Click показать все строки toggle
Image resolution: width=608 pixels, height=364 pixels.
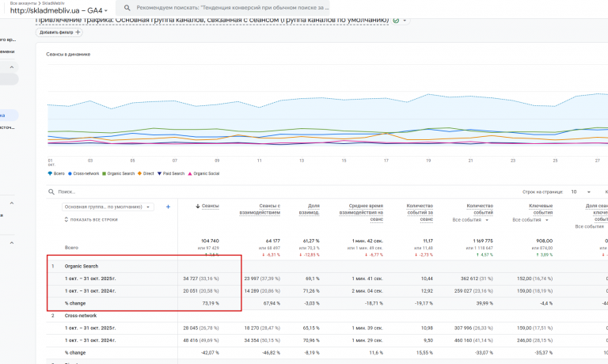[91, 219]
